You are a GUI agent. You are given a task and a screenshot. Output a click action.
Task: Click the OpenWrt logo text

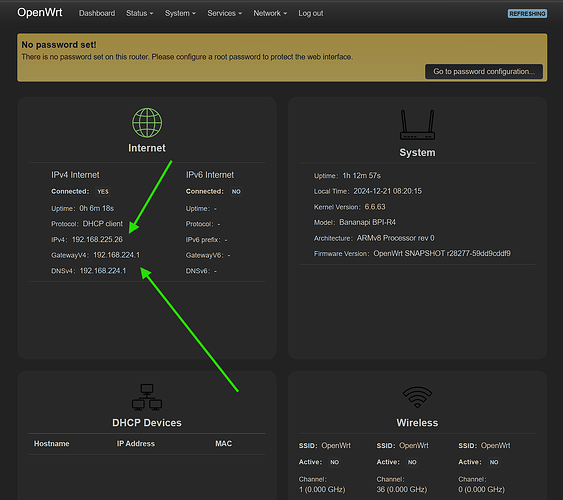point(40,13)
